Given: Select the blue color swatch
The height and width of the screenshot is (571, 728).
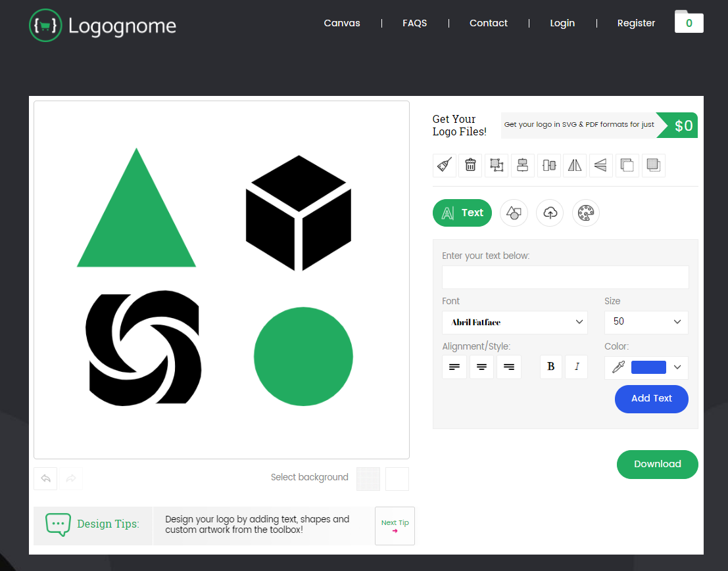Looking at the screenshot, I should 647,367.
